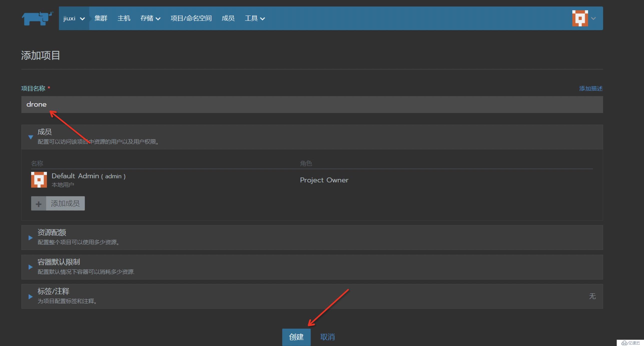Click the 添加项目 page title

pos(41,55)
